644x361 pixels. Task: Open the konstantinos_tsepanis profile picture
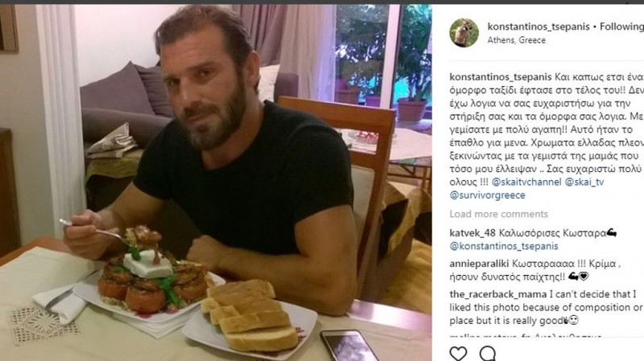464,33
